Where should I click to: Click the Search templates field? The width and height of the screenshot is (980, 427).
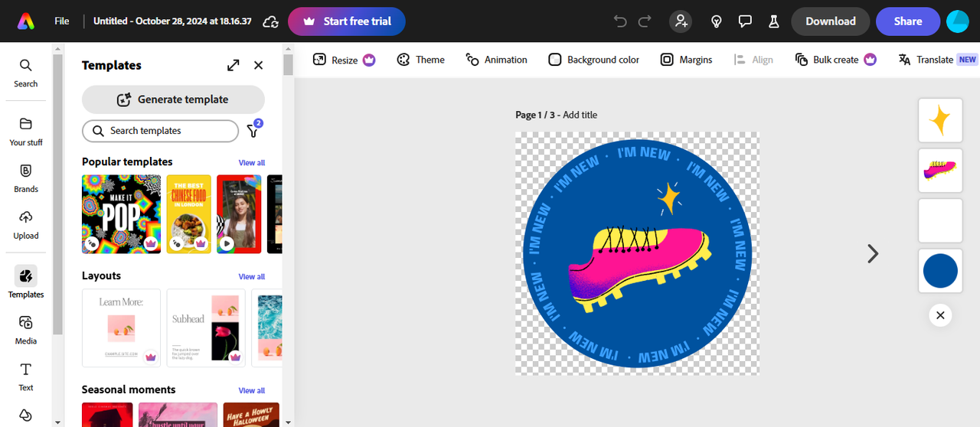(161, 131)
